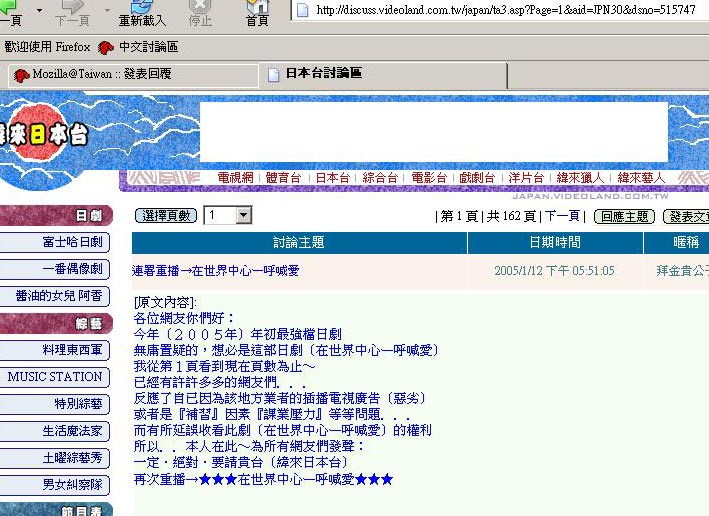This screenshot has height=516, width=709.
Task: Open the Back button history dropdown arrow
Action: point(40,10)
